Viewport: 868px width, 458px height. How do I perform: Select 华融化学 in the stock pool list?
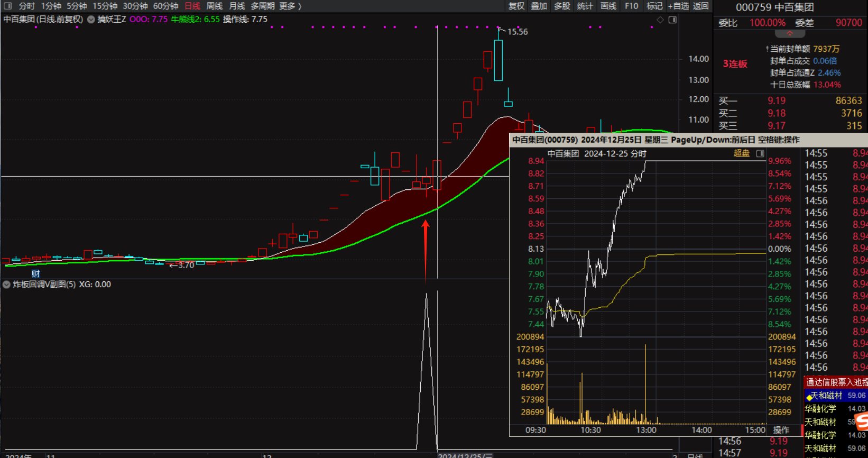[820, 408]
